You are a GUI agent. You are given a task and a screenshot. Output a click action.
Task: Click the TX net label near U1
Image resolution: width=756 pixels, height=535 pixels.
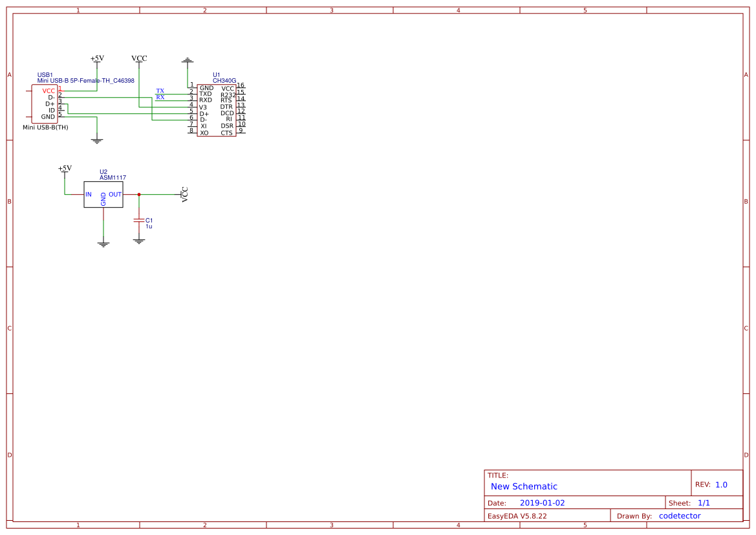(160, 91)
